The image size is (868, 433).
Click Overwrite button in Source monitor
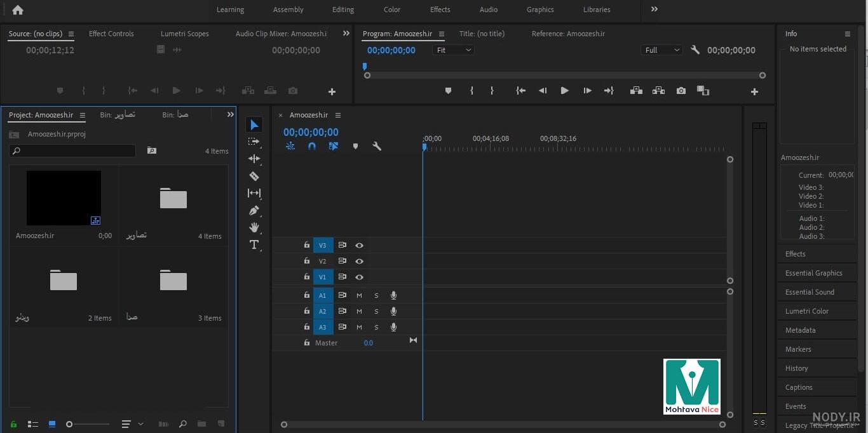[x=270, y=91]
